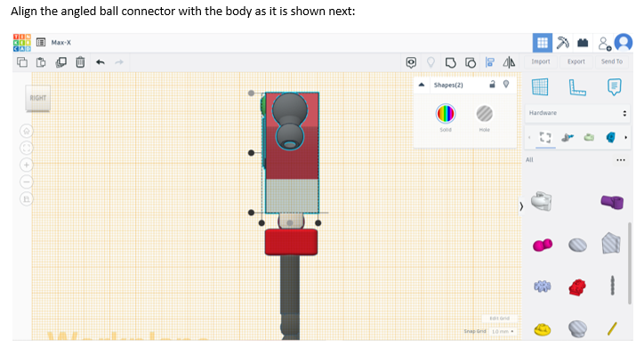Collapse the Shapes(2) inspector panel
The height and width of the screenshot is (354, 644).
point(422,85)
